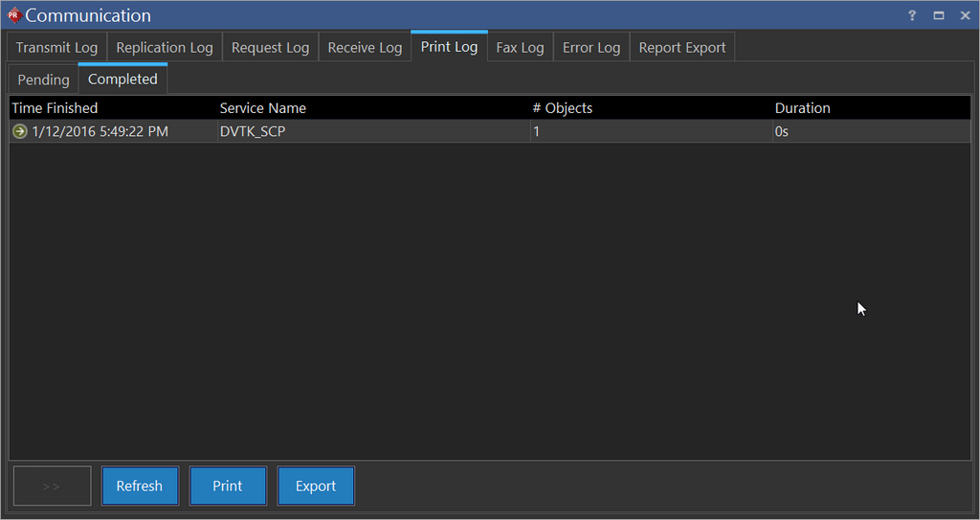Click the Print button at the bottom

[228, 486]
